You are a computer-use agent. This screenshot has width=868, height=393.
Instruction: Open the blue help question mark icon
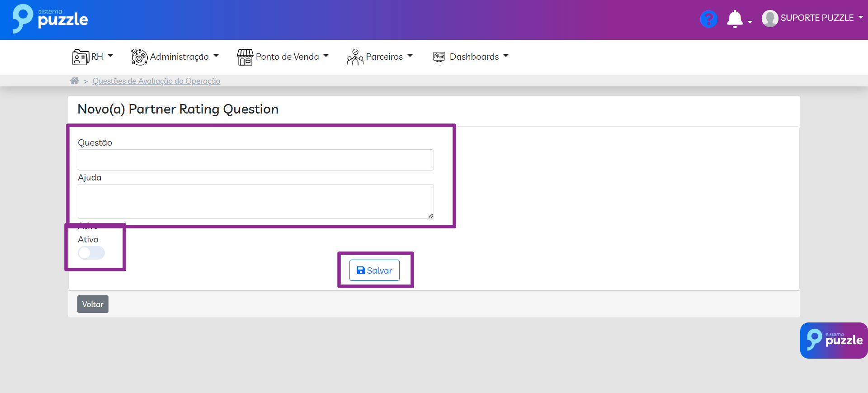(708, 19)
